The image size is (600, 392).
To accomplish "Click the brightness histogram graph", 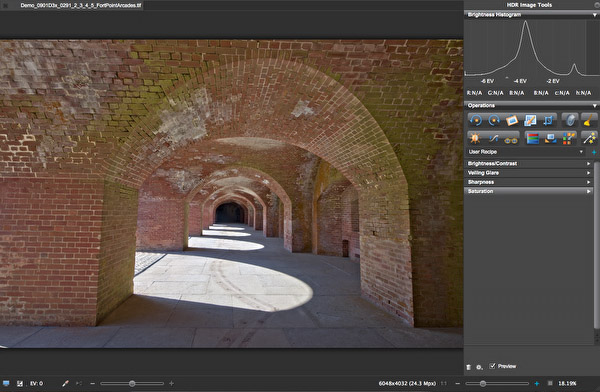I will click(x=532, y=47).
